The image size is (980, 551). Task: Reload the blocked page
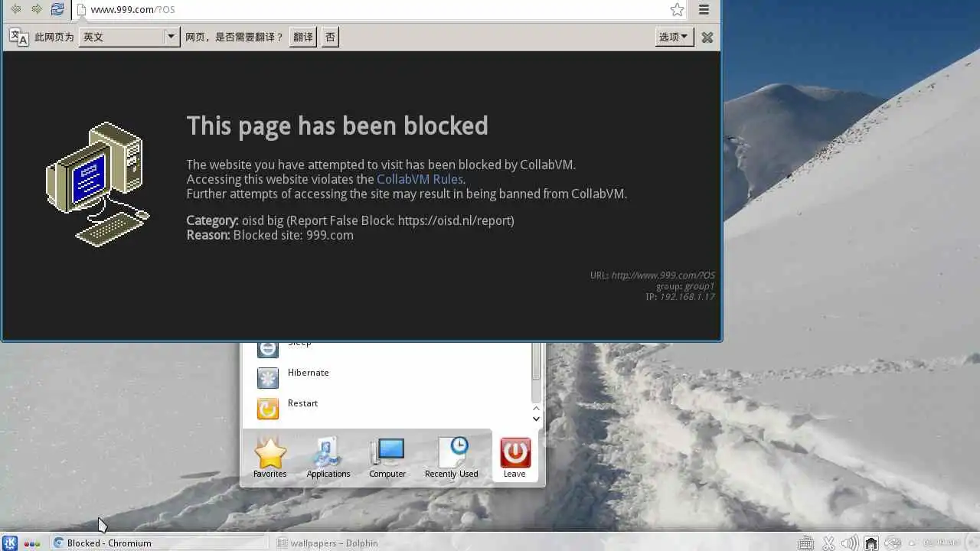(x=57, y=9)
